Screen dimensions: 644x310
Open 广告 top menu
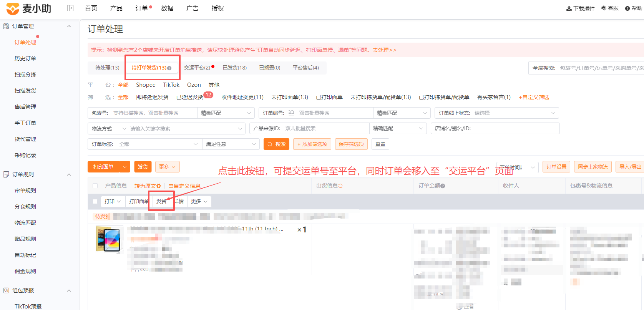[x=193, y=8]
